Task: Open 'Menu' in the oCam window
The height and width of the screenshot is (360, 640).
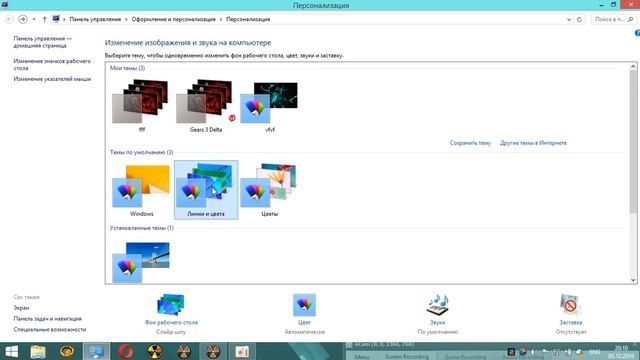Action: 362,357
